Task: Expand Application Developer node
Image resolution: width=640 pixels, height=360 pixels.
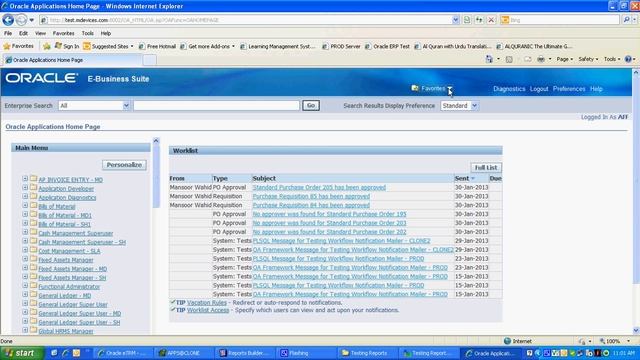Action: [x=25, y=188]
